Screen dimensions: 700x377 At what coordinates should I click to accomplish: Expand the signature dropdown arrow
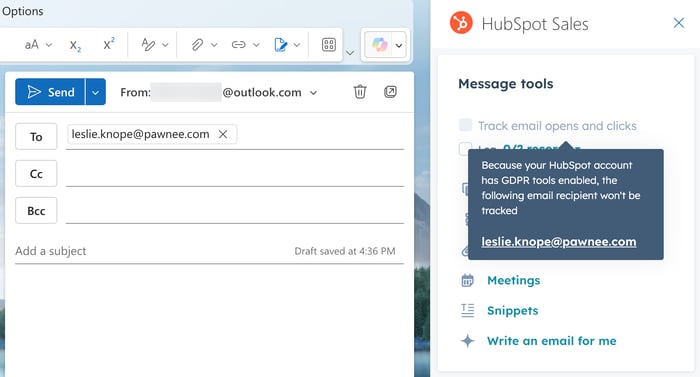coord(297,45)
